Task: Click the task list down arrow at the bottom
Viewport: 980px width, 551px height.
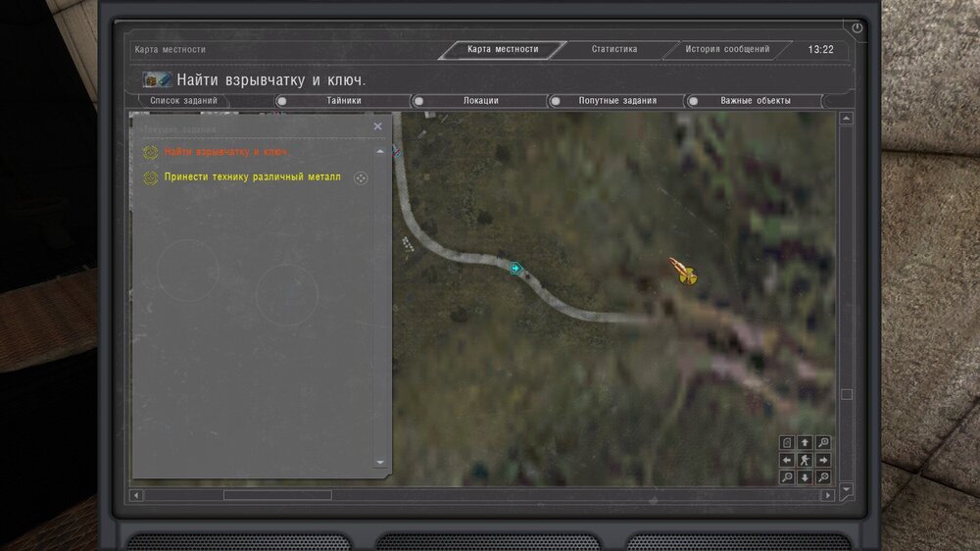Action: tap(380, 462)
